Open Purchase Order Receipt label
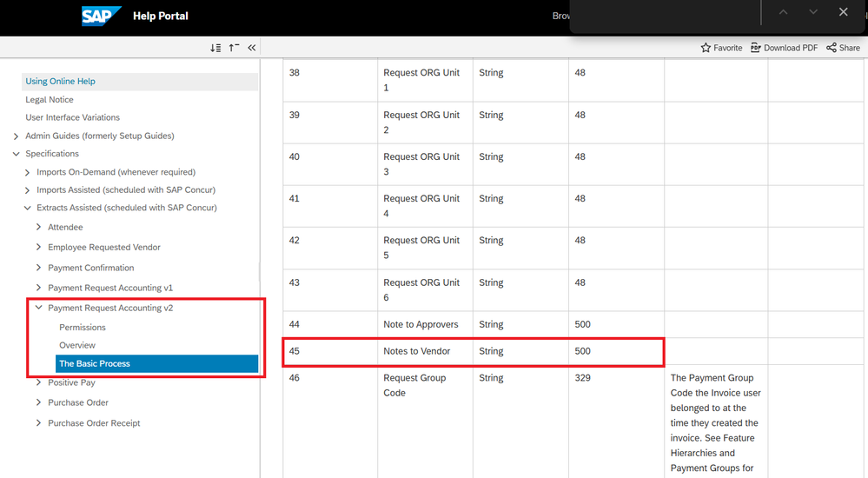 click(x=94, y=423)
